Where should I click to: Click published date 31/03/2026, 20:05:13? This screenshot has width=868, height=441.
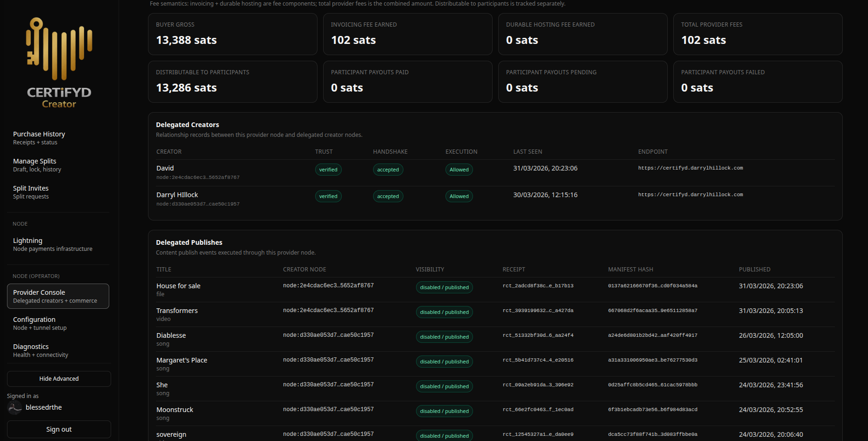(x=771, y=311)
